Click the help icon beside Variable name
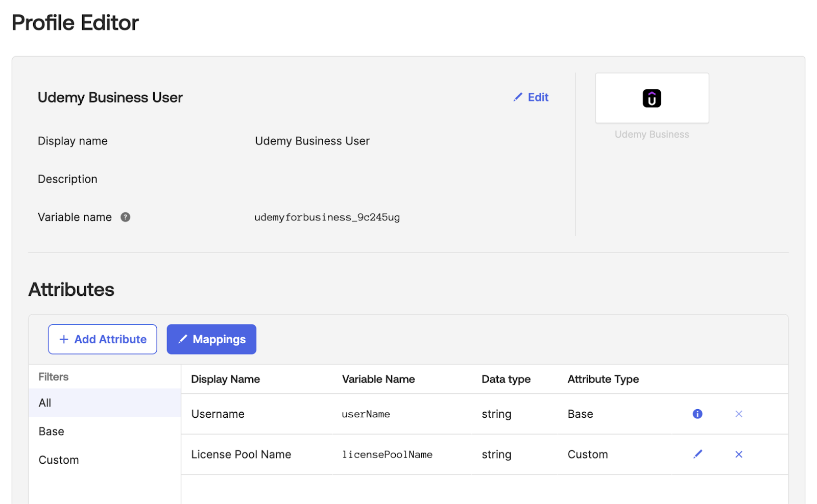817x504 pixels. (125, 217)
